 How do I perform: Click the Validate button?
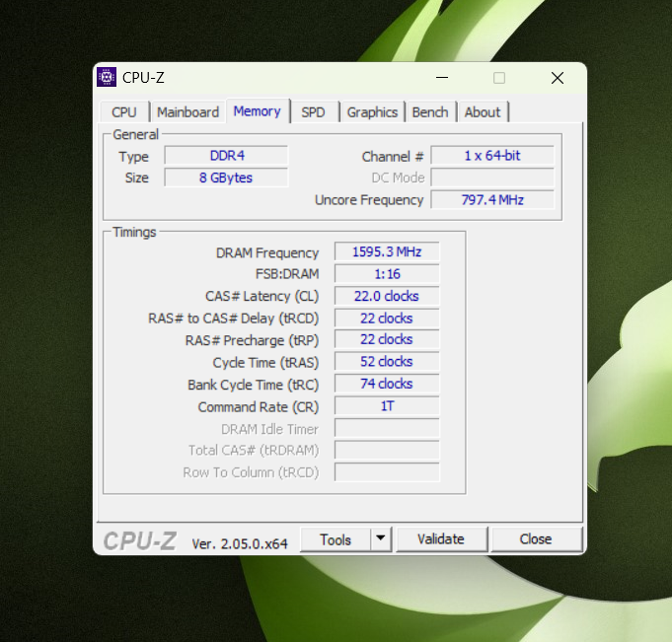click(x=441, y=538)
